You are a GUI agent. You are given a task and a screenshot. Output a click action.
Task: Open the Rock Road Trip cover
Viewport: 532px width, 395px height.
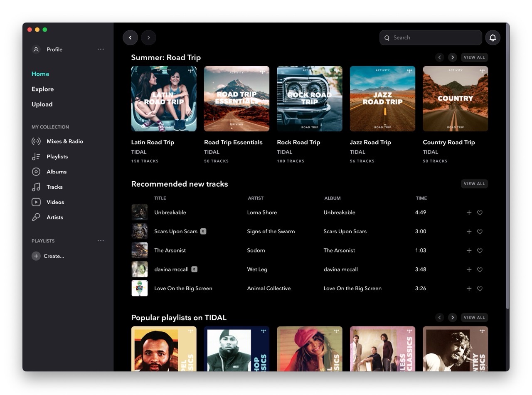310,99
